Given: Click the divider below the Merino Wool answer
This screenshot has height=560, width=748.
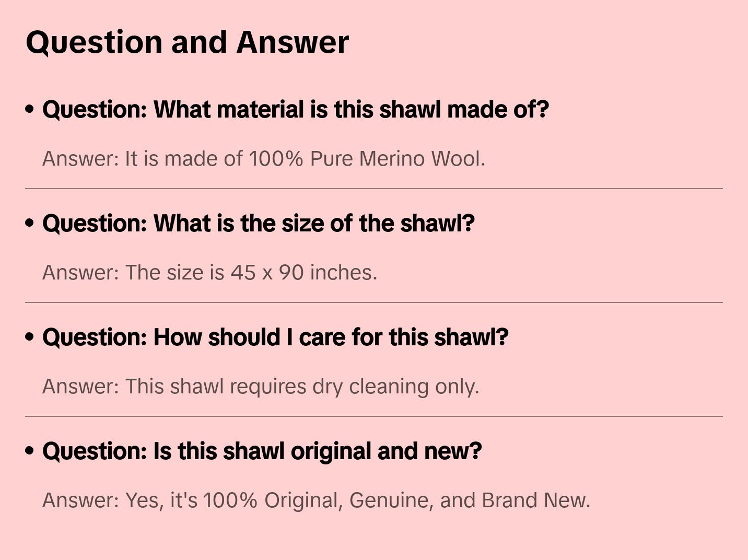Looking at the screenshot, I should [374, 189].
